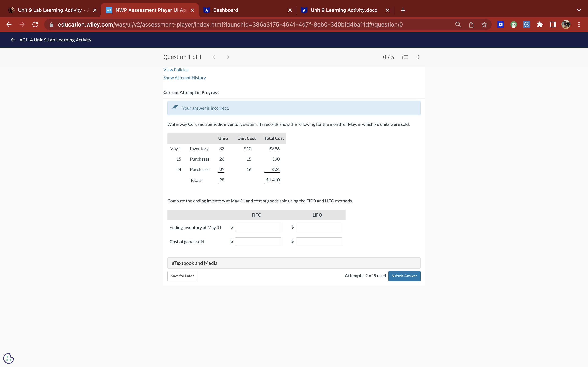Open the tab search dropdown arrow
Screen dimensions: 588x367
click(579, 10)
